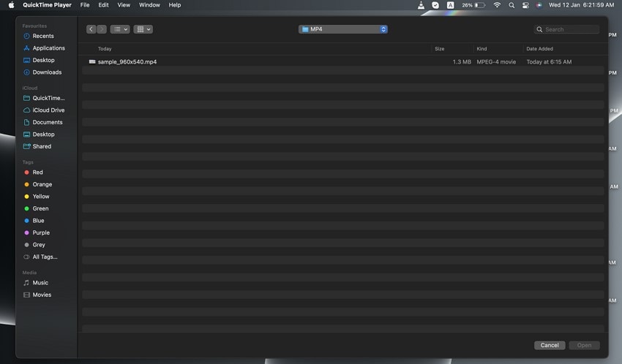Sort by the Kind column header

pyautogui.click(x=482, y=49)
